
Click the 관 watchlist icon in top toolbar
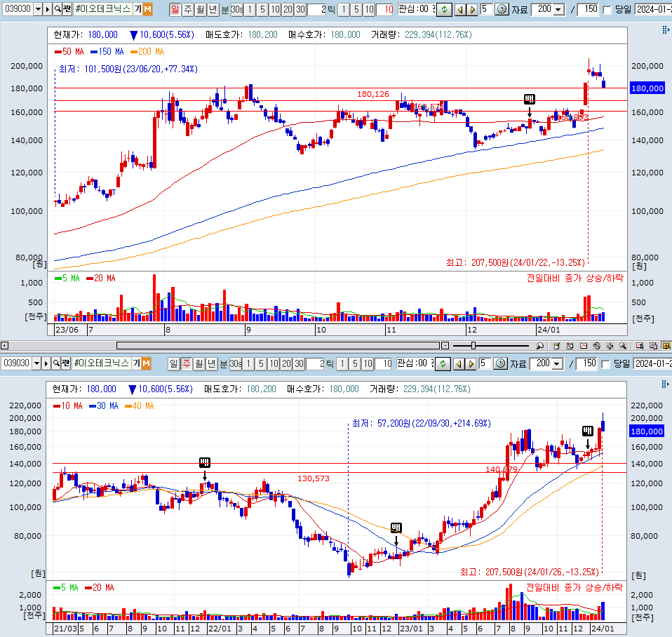pos(67,9)
